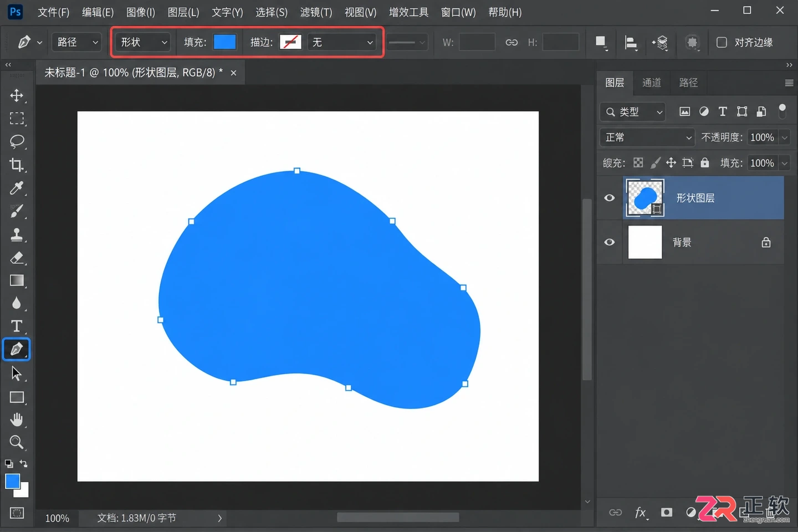This screenshot has height=532, width=798.
Task: Open path arrangement options
Action: click(661, 43)
